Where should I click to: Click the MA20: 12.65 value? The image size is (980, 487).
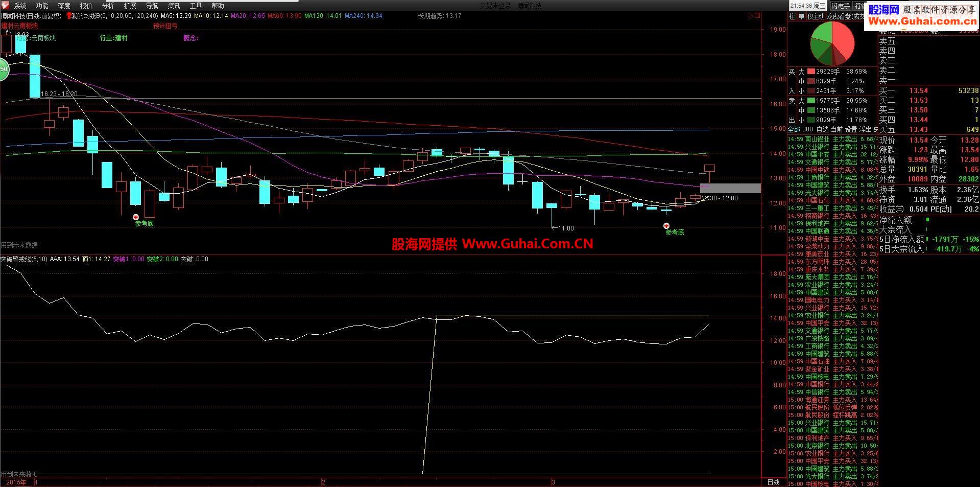coord(248,16)
